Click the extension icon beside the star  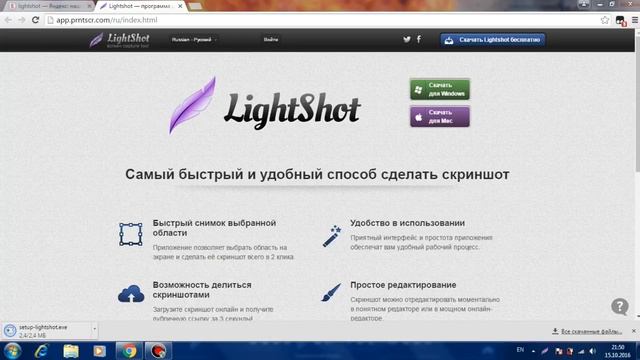pyautogui.click(x=620, y=20)
